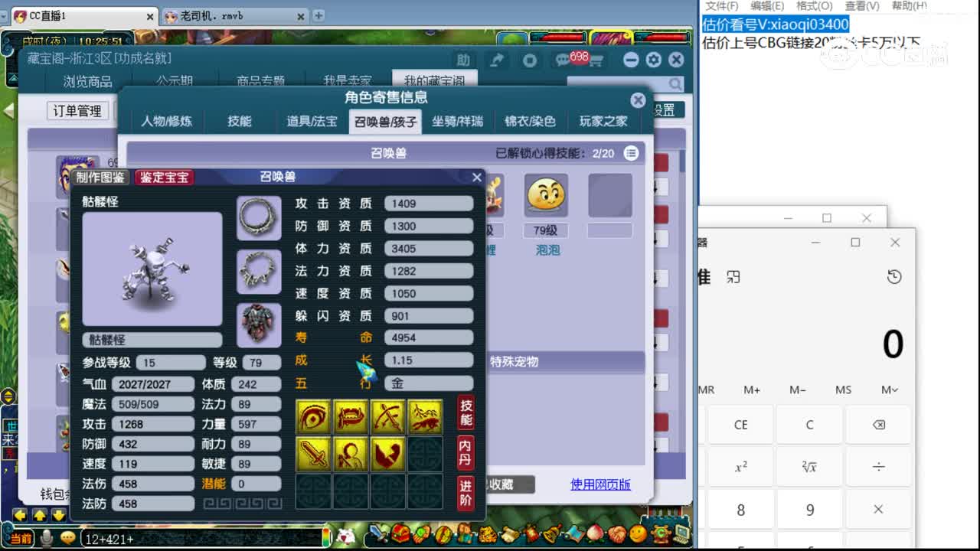Open the 查看(V) menu in Notepad
Viewport: 980px width, 551px height.
861,6
